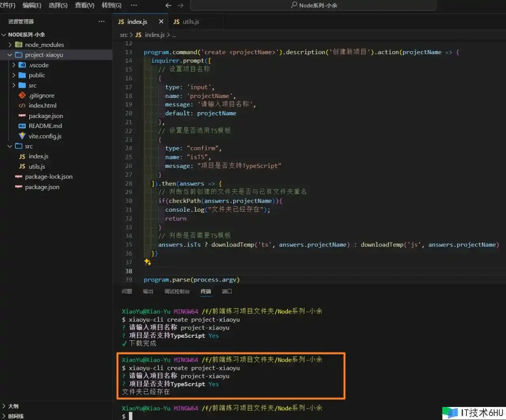Select the .vscode folder icon
This screenshot has height=420, width=506.
coord(22,65)
